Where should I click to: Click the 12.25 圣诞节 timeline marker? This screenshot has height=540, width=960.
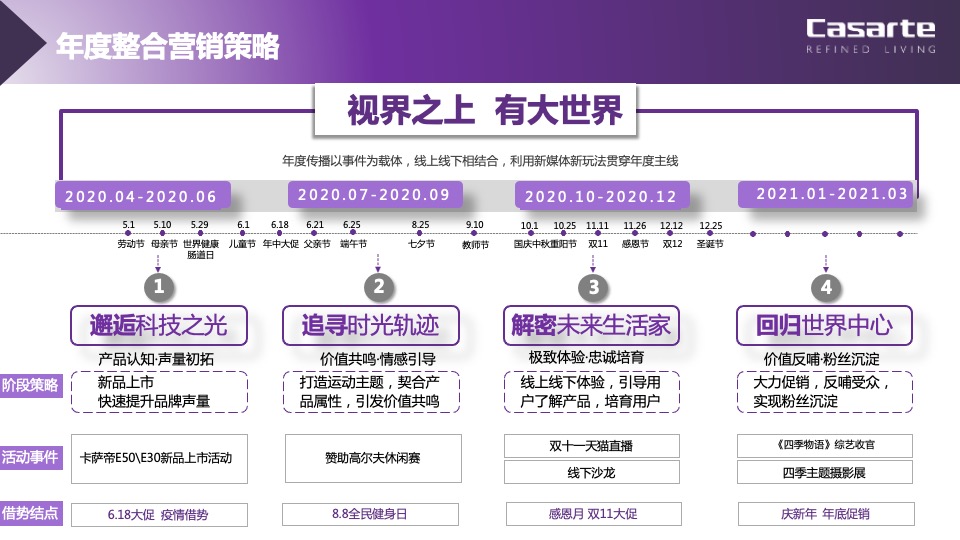pos(710,234)
